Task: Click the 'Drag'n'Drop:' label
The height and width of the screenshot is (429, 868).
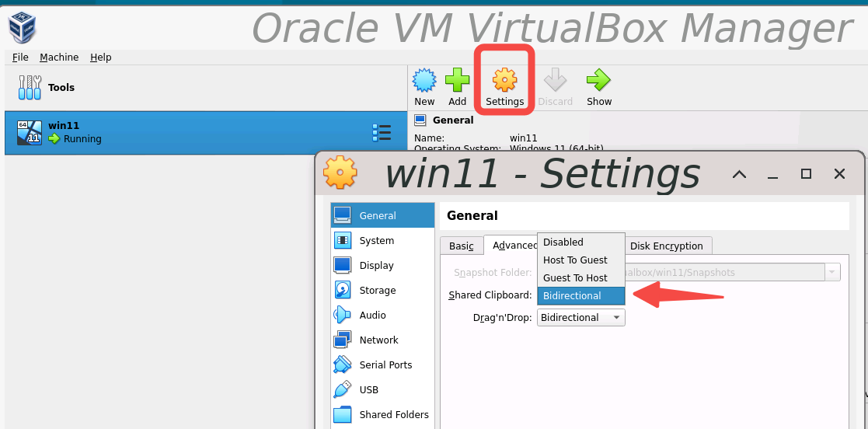Action: [x=502, y=318]
